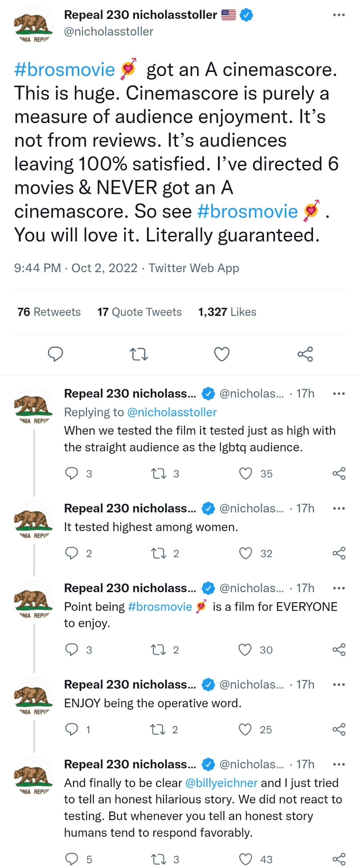
Task: Reply to the tweet mentioning @billyeichner
Action: 71,859
